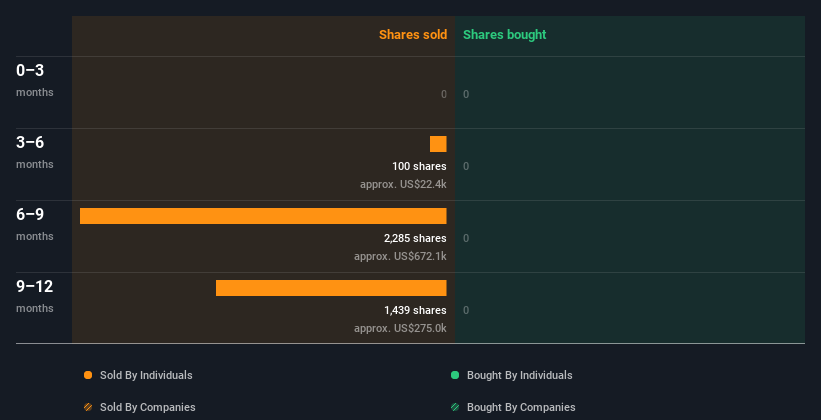Select the Sold By Companies legend label
This screenshot has width=821, height=420.
pos(148,407)
